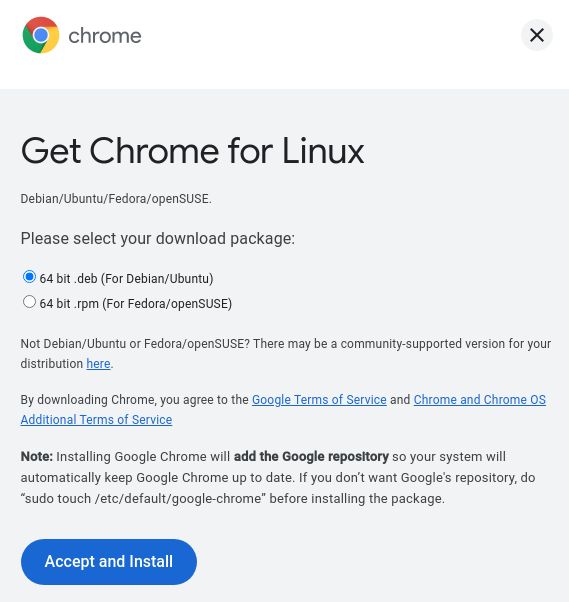Choose the For Fedora/openSUSE label text
This screenshot has height=602, width=569.
click(x=167, y=304)
